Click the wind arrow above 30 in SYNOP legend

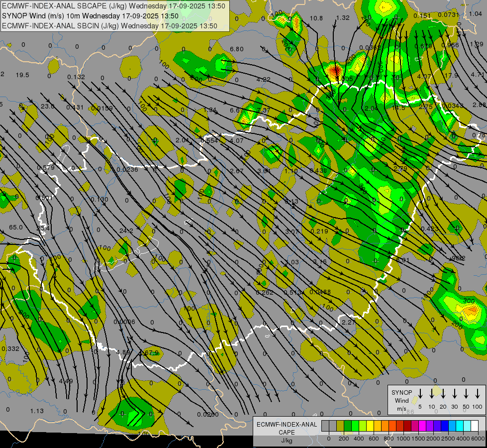455,394
